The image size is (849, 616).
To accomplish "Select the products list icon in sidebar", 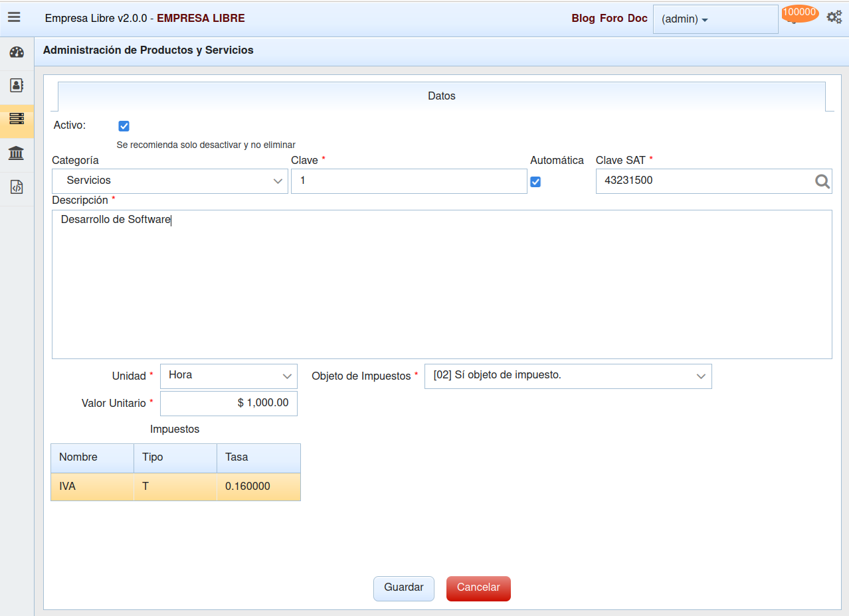I will (x=17, y=119).
